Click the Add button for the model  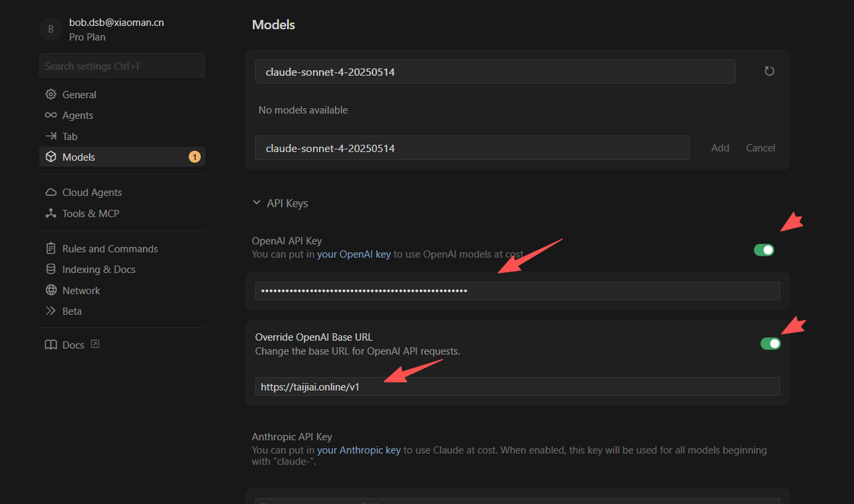tap(720, 148)
